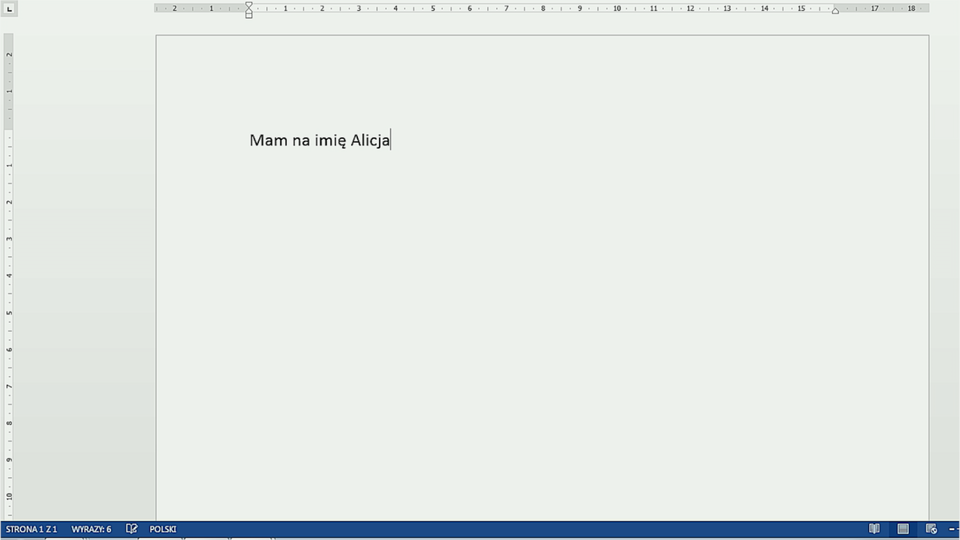Open word count via WYRAZY: 6
The width and height of the screenshot is (960, 540).
(91, 529)
